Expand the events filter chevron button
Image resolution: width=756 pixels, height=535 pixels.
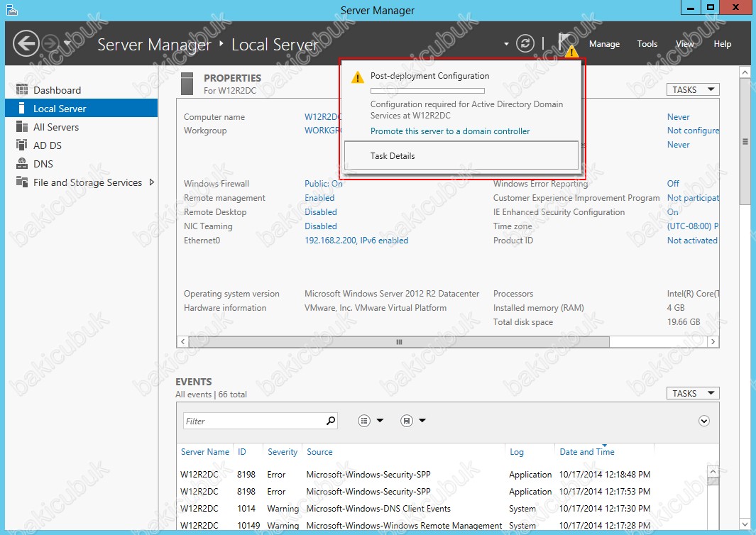click(704, 421)
